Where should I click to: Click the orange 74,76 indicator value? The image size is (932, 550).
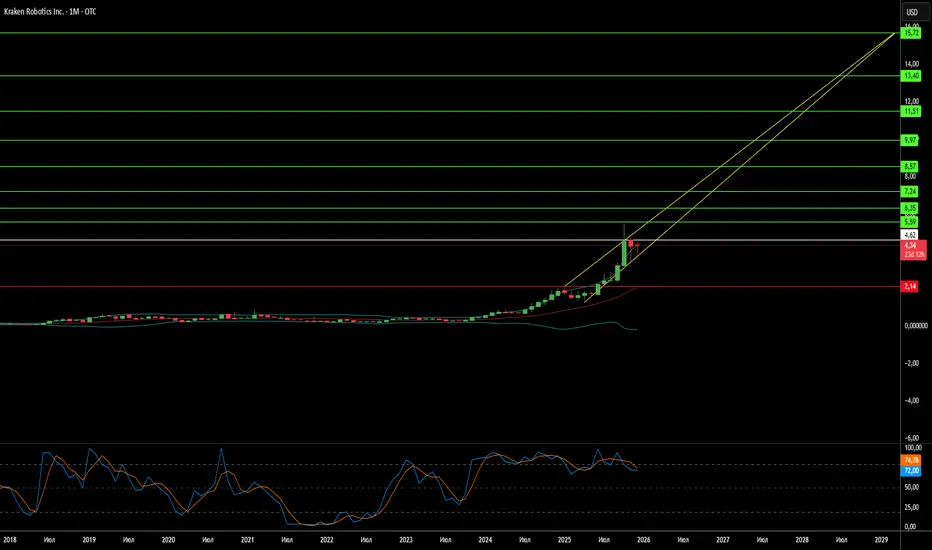pos(911,460)
